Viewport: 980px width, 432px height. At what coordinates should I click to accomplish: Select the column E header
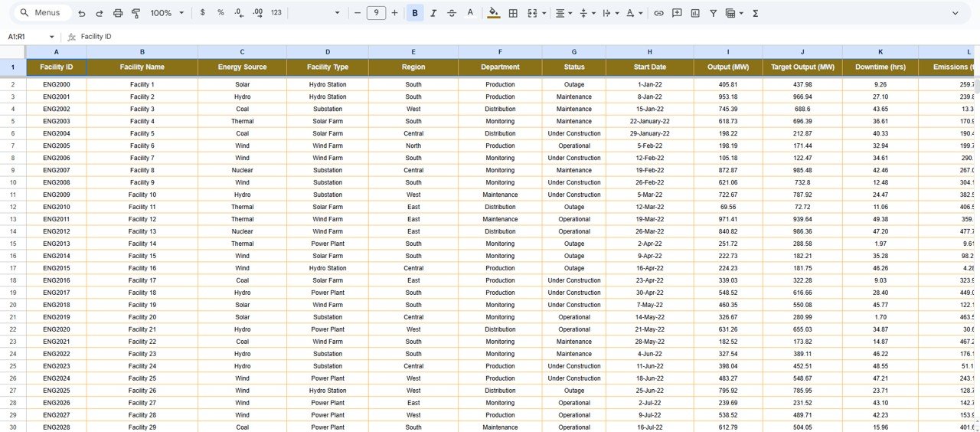tap(413, 51)
